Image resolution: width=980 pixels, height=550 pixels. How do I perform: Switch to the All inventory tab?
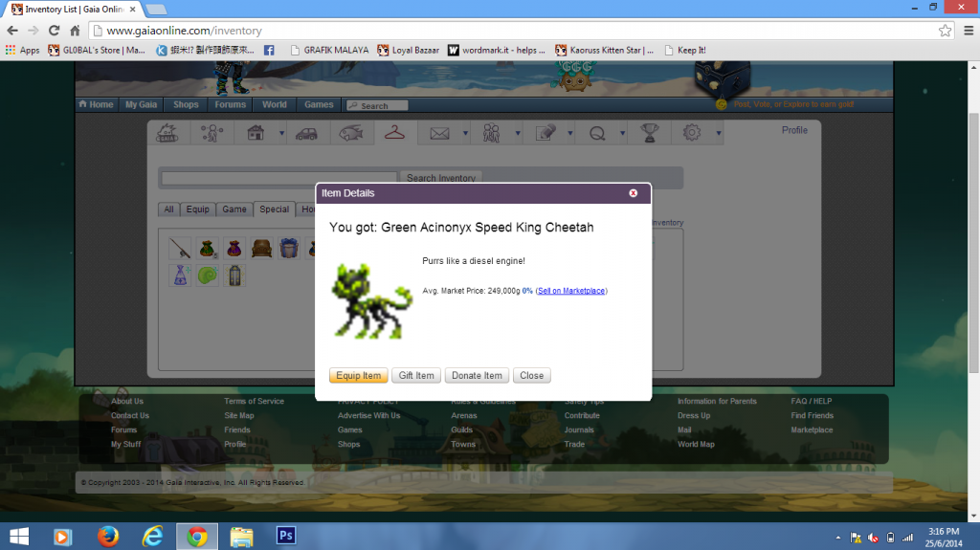pyautogui.click(x=168, y=209)
